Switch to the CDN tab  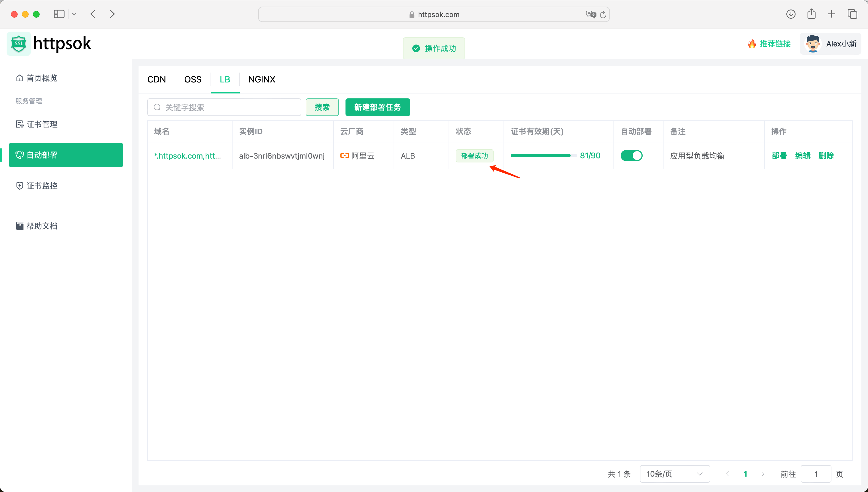pyautogui.click(x=156, y=79)
